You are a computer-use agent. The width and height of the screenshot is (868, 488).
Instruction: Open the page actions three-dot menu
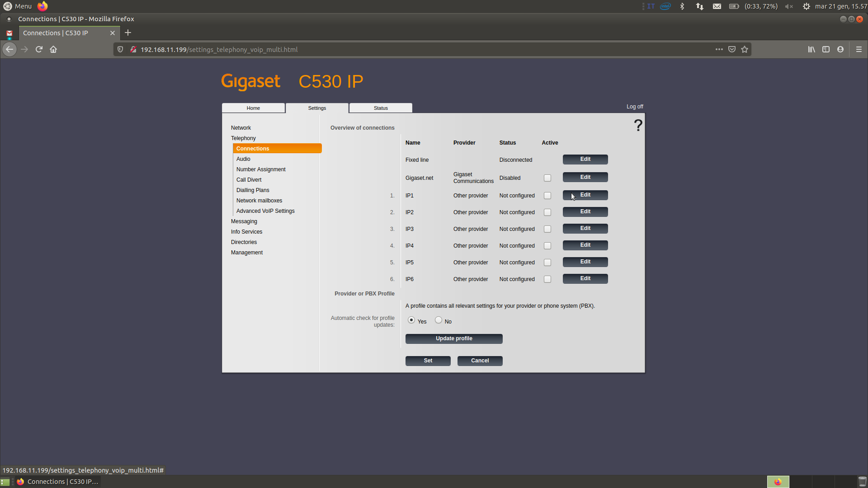tap(719, 49)
